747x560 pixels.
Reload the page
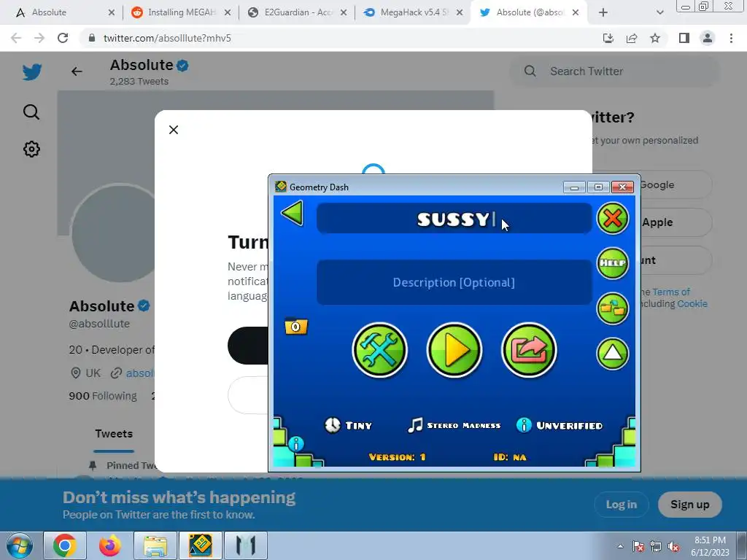pyautogui.click(x=63, y=38)
